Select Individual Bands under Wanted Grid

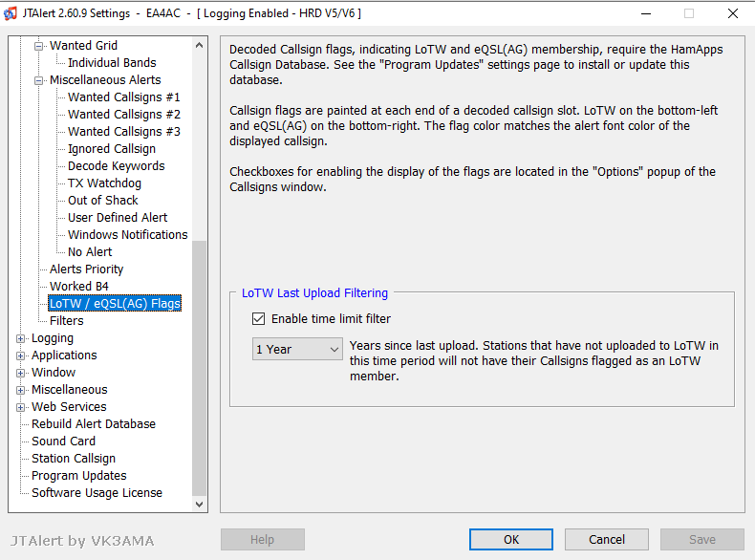pyautogui.click(x=112, y=63)
